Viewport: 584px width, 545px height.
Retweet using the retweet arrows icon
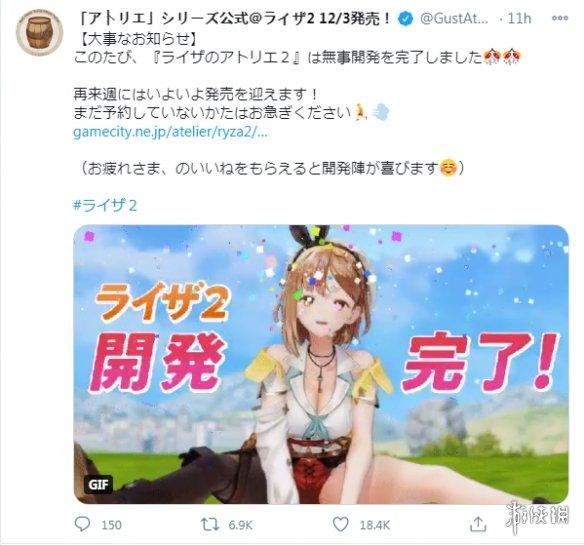tap(210, 525)
